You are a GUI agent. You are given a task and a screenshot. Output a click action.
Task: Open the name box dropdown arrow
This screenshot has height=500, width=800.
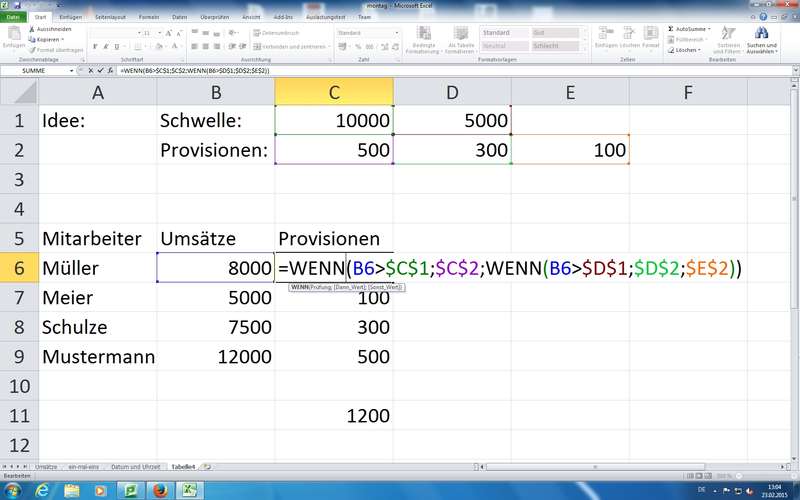point(71,71)
